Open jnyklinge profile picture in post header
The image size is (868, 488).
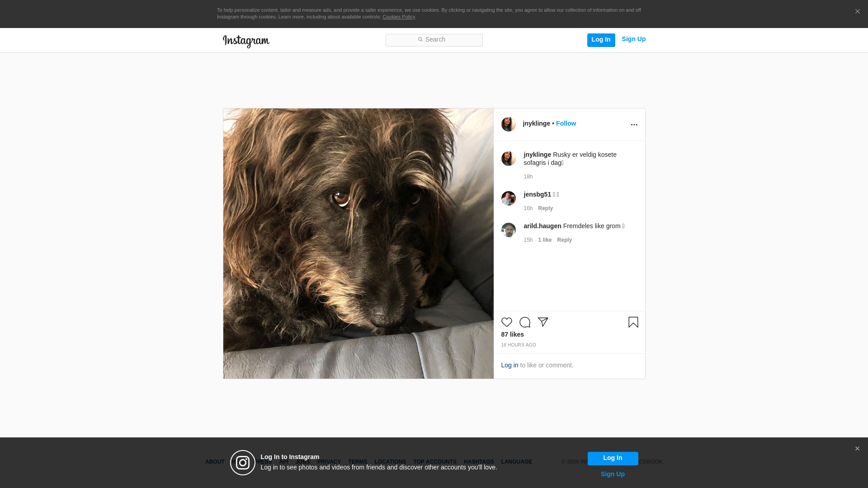508,124
